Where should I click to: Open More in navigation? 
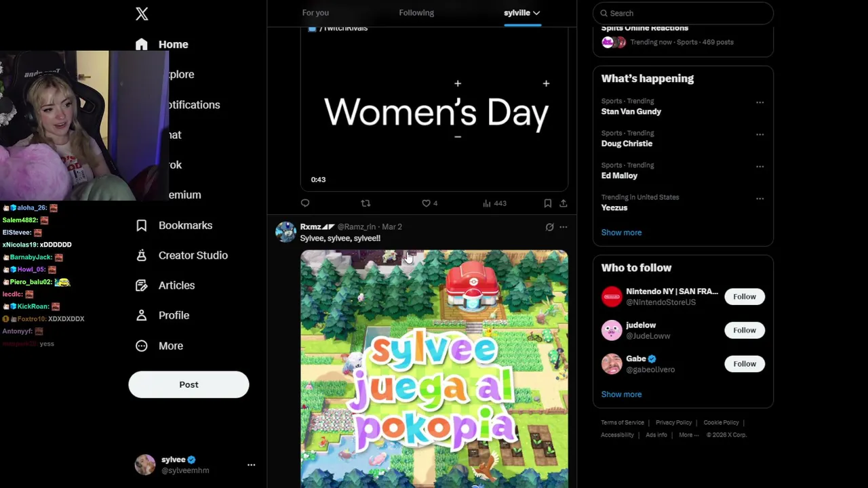pyautogui.click(x=171, y=346)
